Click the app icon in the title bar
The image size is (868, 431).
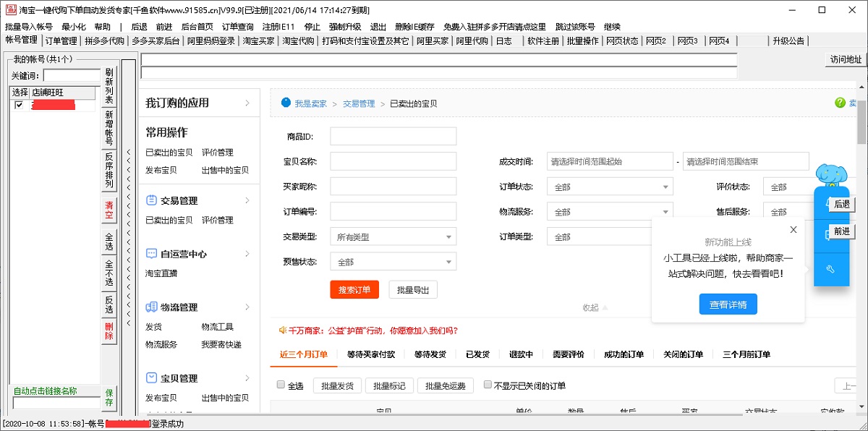[9, 10]
